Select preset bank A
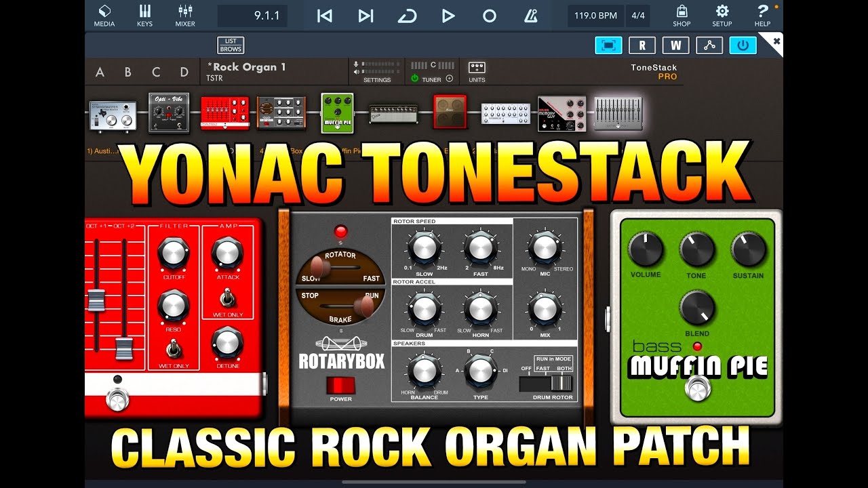The height and width of the screenshot is (488, 868). [x=100, y=72]
